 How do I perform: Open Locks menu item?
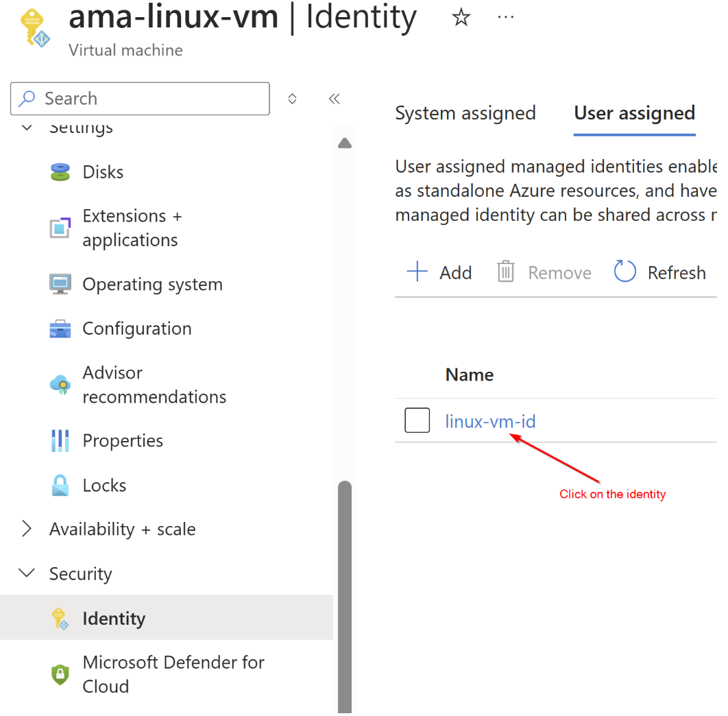104,486
